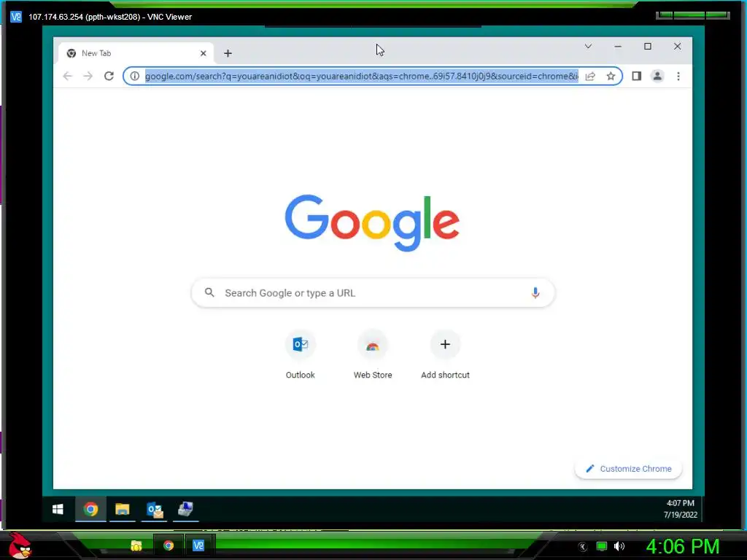Screen dimensions: 747x560
Task: Click the volume speaker tray icon
Action: (619, 546)
